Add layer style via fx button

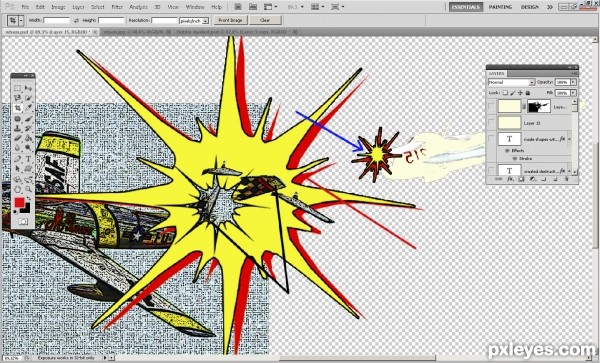510,179
